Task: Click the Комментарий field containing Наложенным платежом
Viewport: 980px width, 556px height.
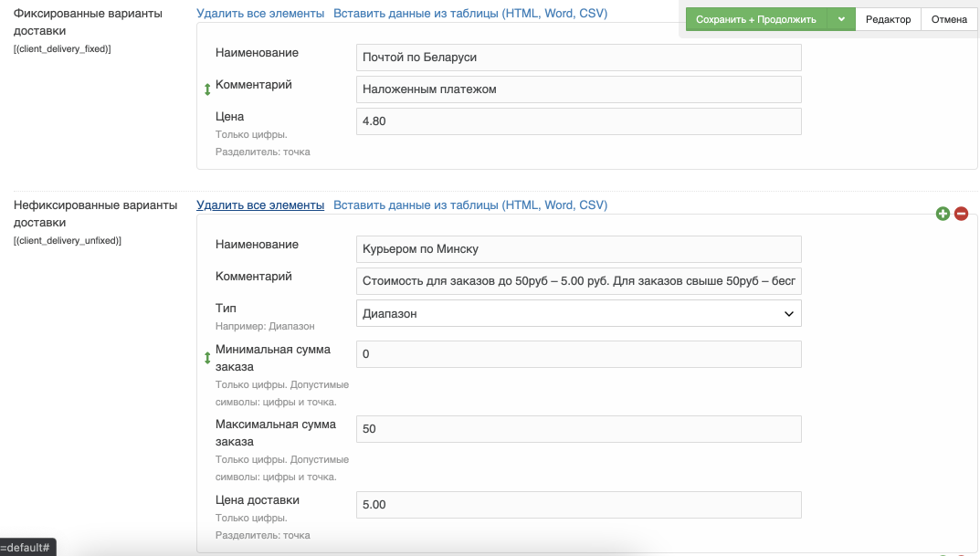Action: tap(578, 89)
